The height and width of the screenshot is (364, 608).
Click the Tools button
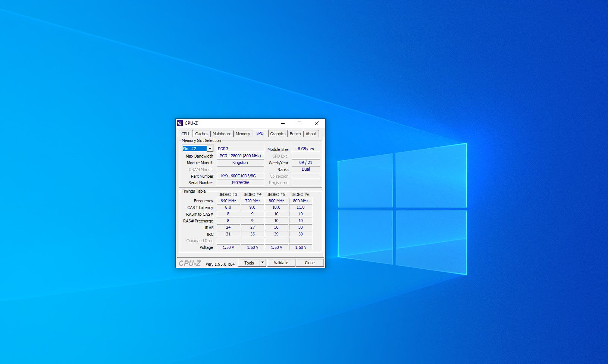[x=249, y=263]
